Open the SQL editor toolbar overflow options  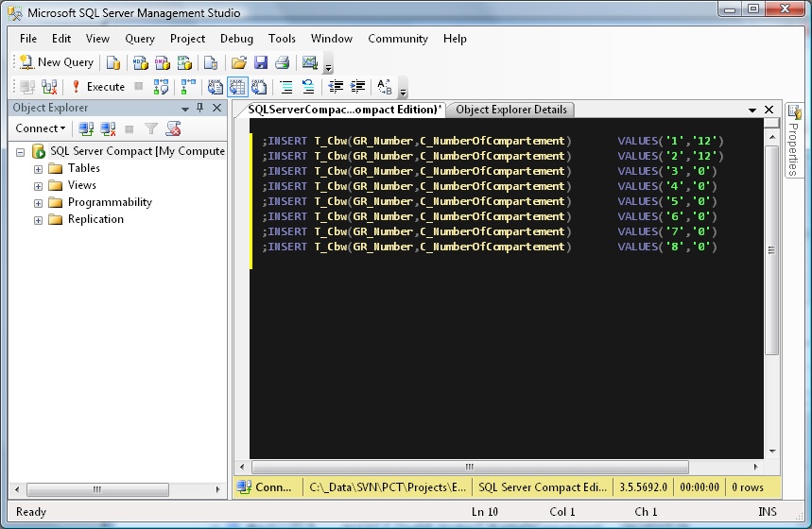tap(404, 90)
